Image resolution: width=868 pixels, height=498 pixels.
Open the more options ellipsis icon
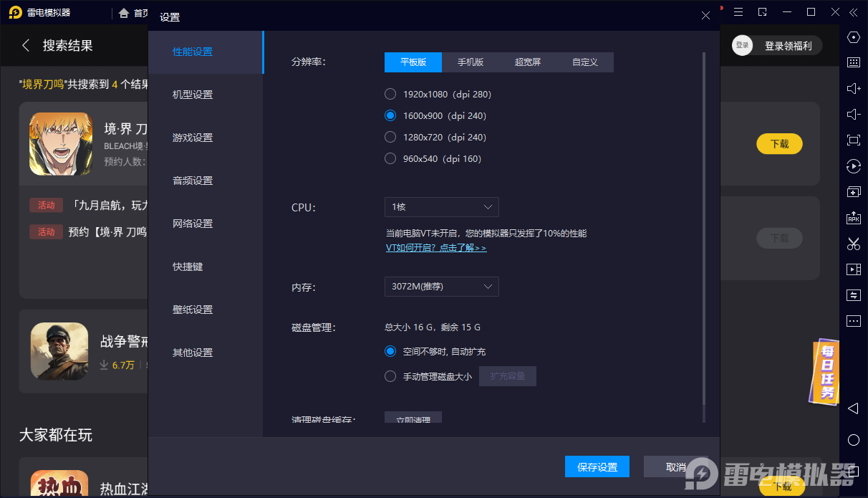coord(853,320)
